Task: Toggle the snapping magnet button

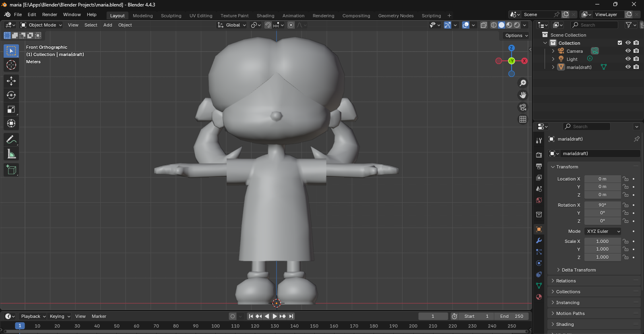Action: pyautogui.click(x=268, y=25)
